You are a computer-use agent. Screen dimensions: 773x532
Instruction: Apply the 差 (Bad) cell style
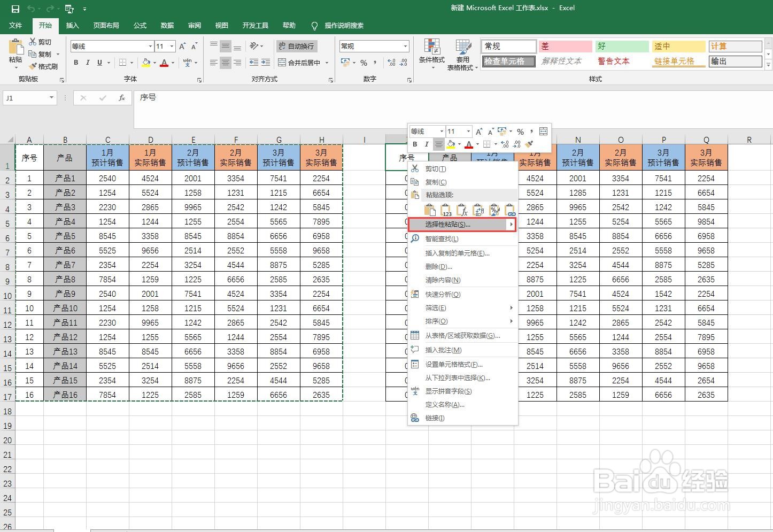point(565,47)
